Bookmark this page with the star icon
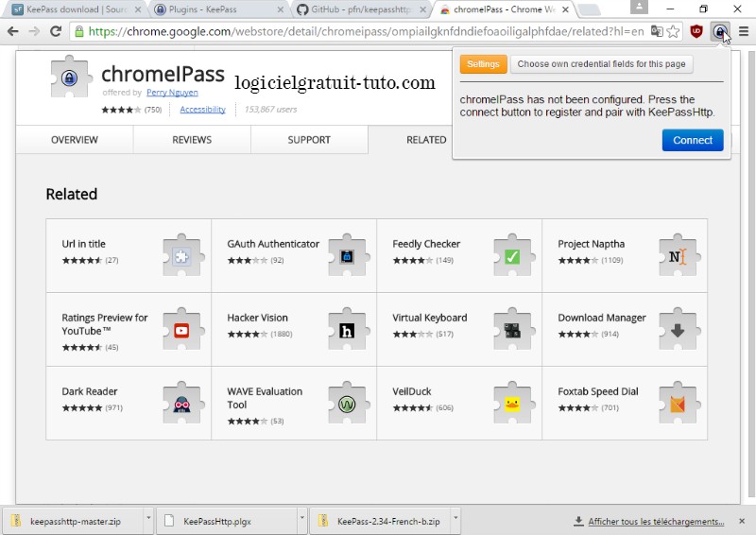This screenshot has height=535, width=756. click(x=673, y=31)
